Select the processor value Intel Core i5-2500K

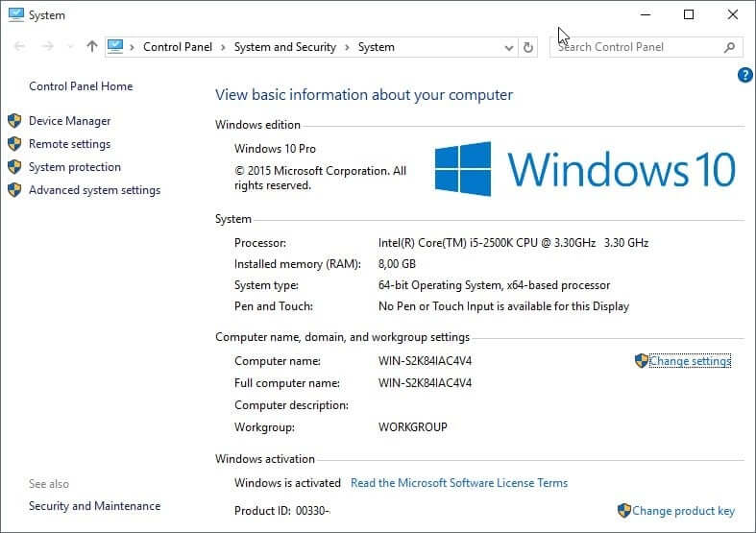pos(513,243)
